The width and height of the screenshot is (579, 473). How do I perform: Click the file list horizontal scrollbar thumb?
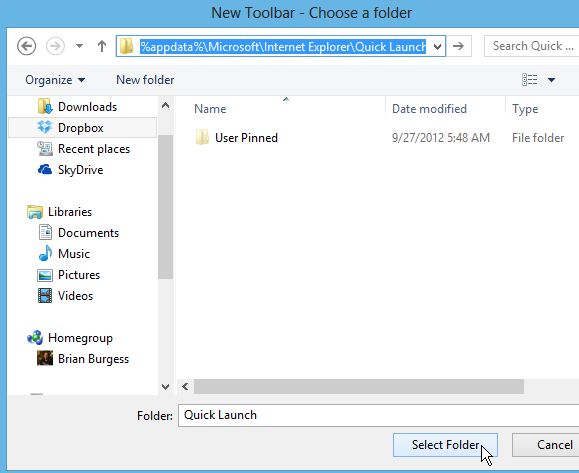[x=359, y=387]
